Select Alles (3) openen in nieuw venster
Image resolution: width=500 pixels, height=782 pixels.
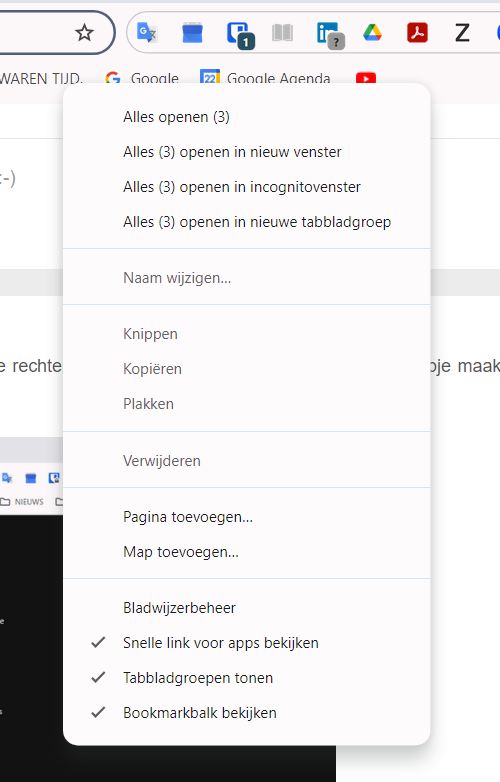tap(246, 152)
